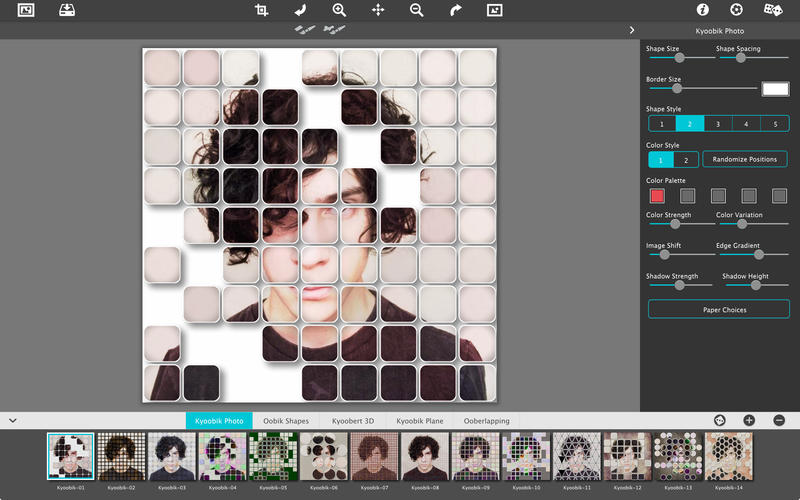Screen dimensions: 800x500
Task: Switch Color Style to option 2
Action: click(x=686, y=160)
